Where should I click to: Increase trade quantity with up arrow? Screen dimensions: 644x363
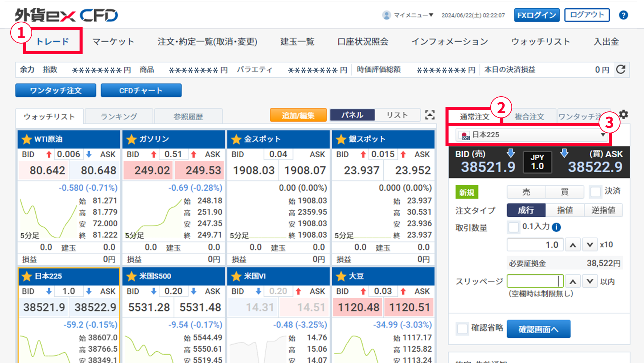pos(573,245)
